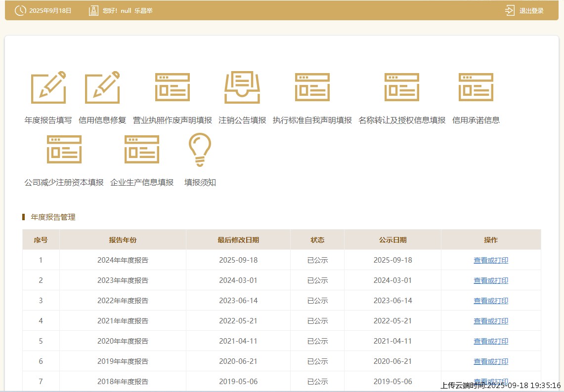The image size is (564, 392).
Task: Click 已公示 status in 2024年年度报告 row
Action: (x=317, y=260)
